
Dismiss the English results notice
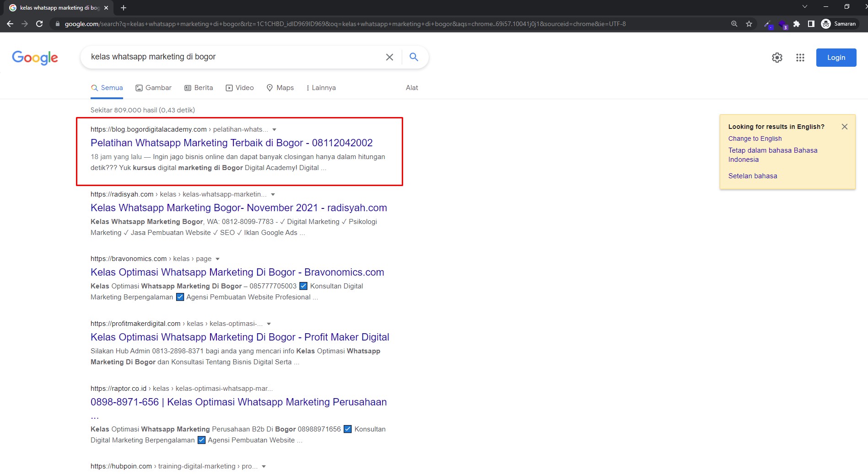click(844, 127)
